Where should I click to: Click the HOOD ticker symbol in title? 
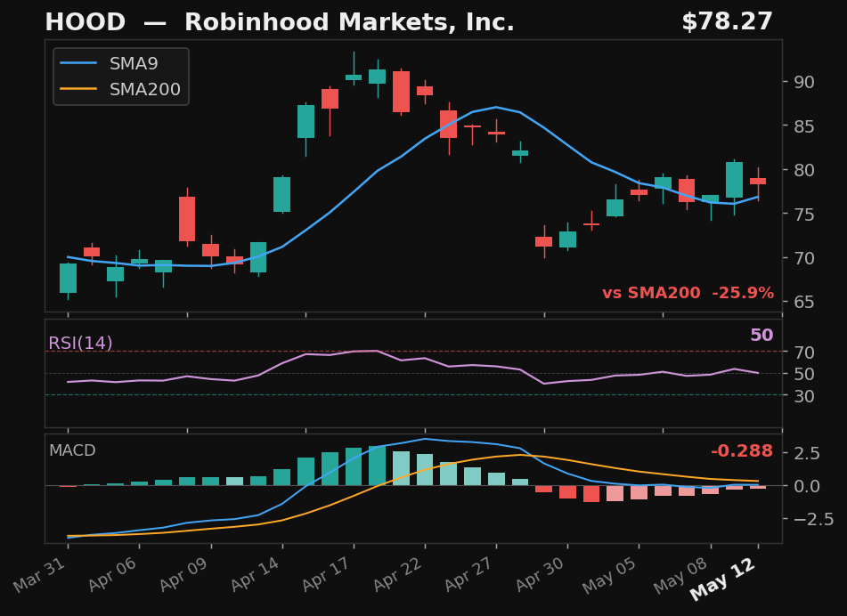86,22
